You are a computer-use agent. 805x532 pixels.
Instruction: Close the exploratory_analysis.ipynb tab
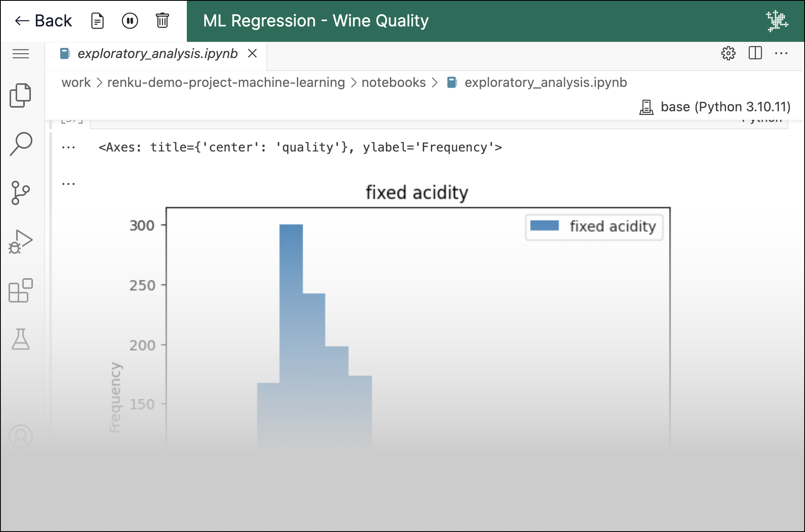click(252, 53)
